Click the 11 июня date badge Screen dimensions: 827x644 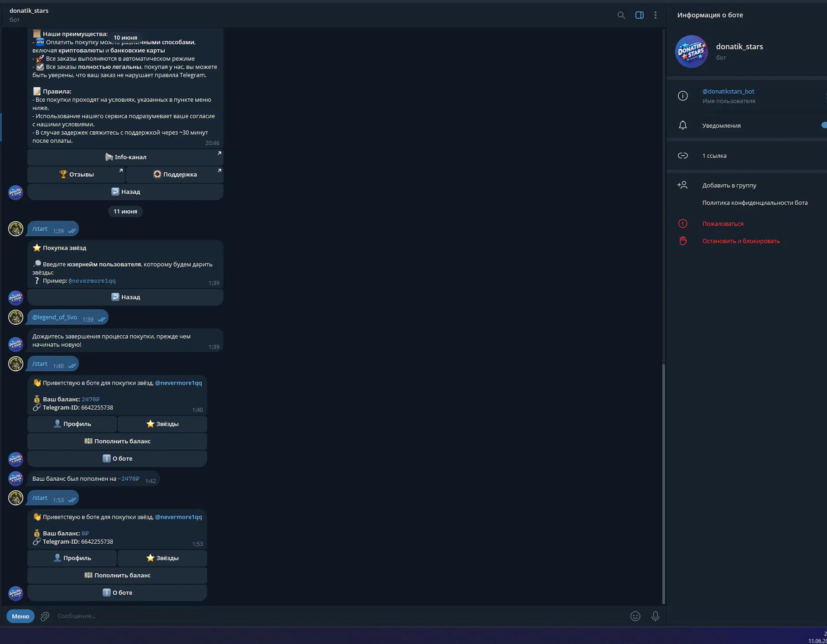(x=125, y=211)
